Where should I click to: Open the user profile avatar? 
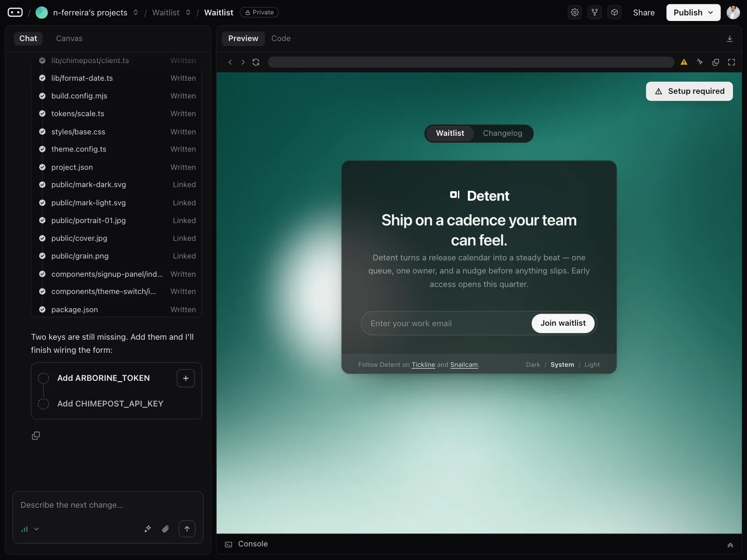(733, 13)
